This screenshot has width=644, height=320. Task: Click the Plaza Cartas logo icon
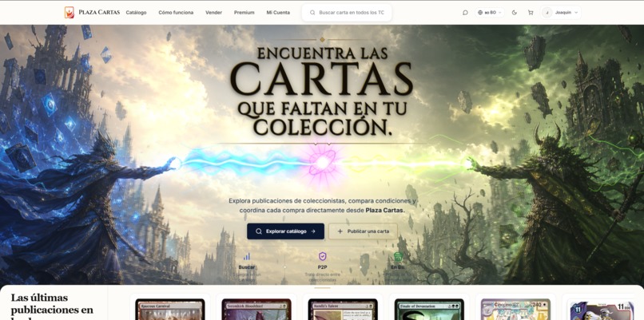tap(70, 12)
